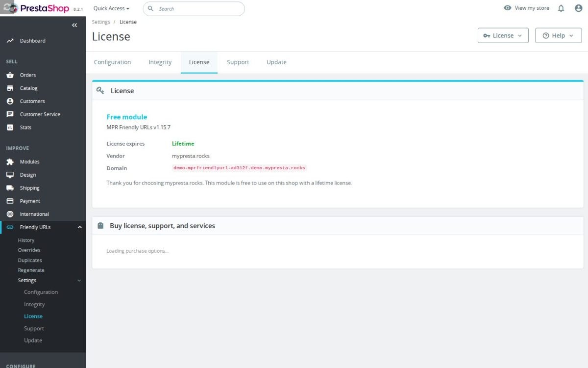Click the Stats bar chart icon
Image resolution: width=588 pixels, height=368 pixels.
pos(10,128)
